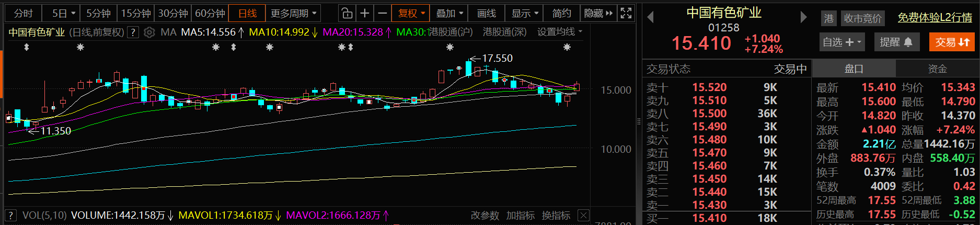980x225 pixels.
Task: Close the VOL indicator panel
Action: pyautogui.click(x=583, y=216)
